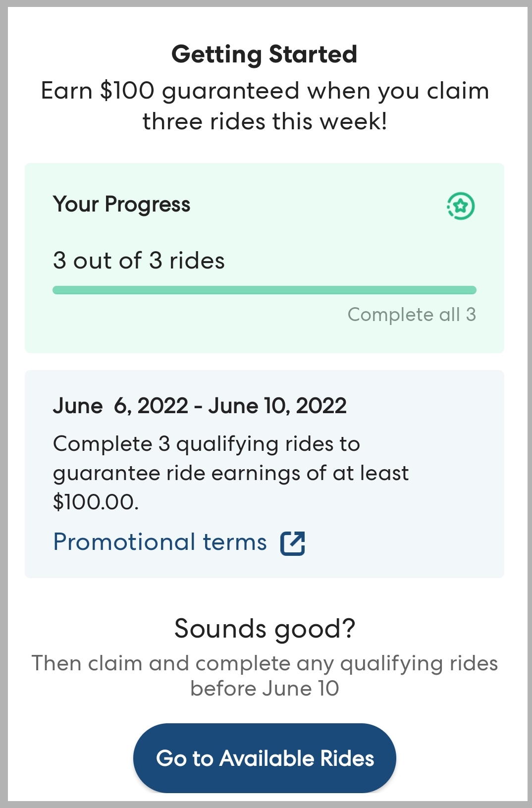Screen dimensions: 532x808
Task: Click the Complete all 3 label
Action: (x=411, y=315)
